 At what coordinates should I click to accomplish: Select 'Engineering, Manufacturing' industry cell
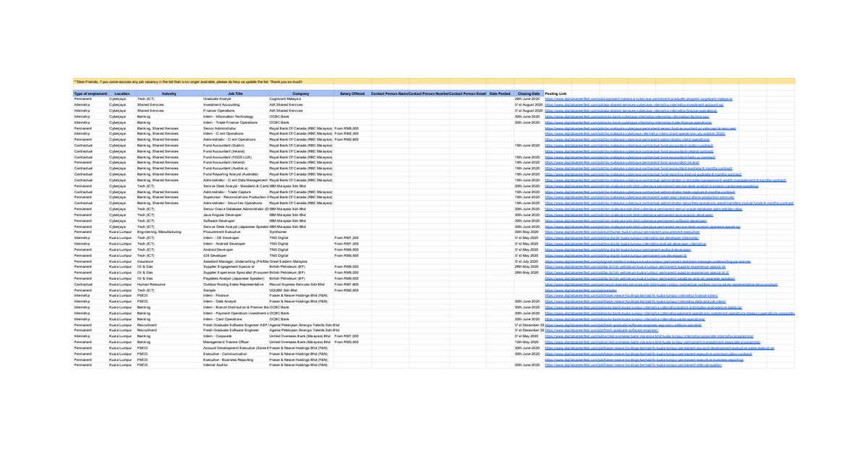pos(169,232)
